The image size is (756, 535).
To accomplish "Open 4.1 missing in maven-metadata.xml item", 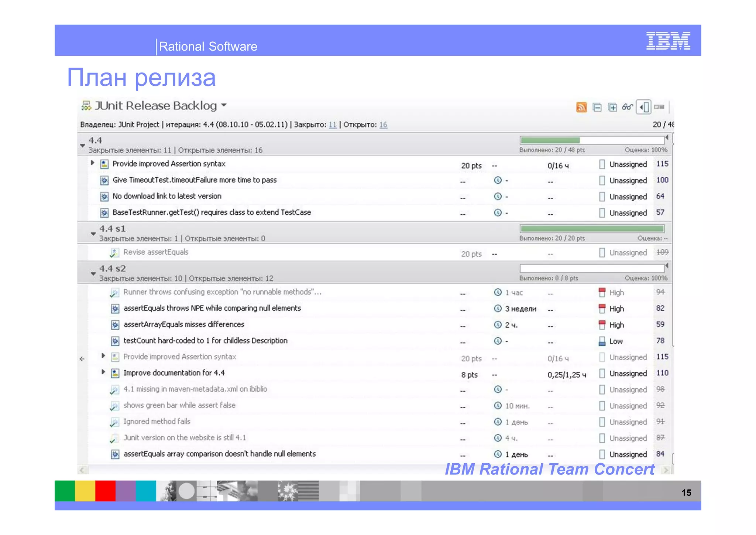I will click(195, 389).
